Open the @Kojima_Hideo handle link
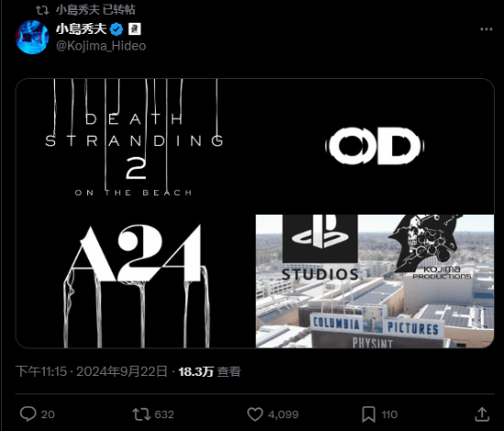This screenshot has width=504, height=431. [101, 46]
